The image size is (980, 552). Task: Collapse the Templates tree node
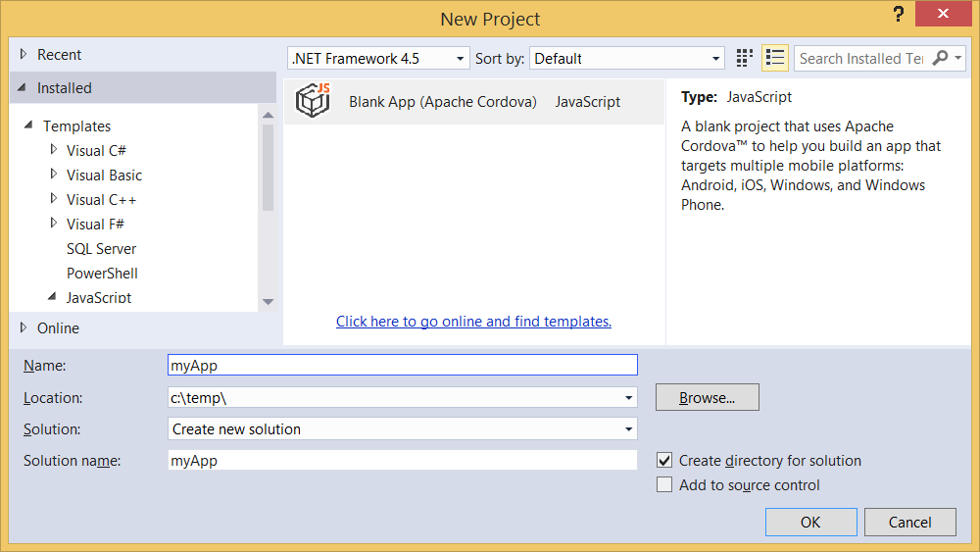pyautogui.click(x=28, y=125)
